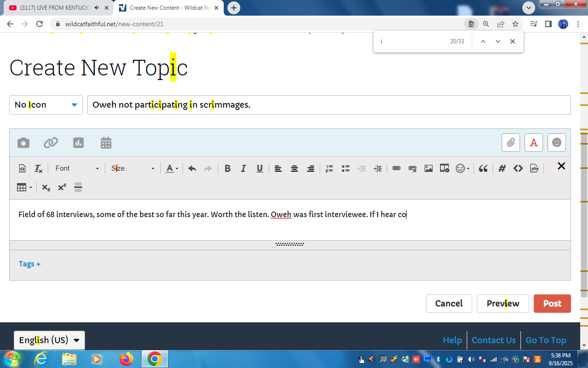Toggle italic formatting

click(x=243, y=168)
